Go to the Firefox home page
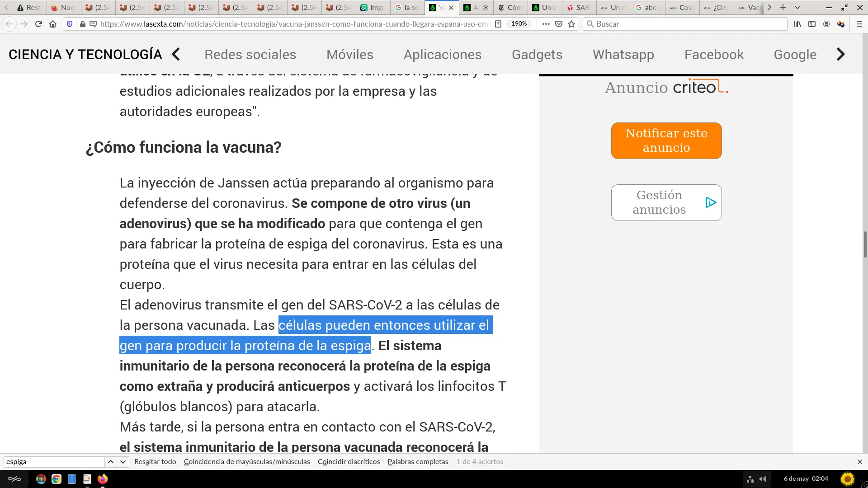Image resolution: width=868 pixels, height=488 pixels. pyautogui.click(x=53, y=24)
